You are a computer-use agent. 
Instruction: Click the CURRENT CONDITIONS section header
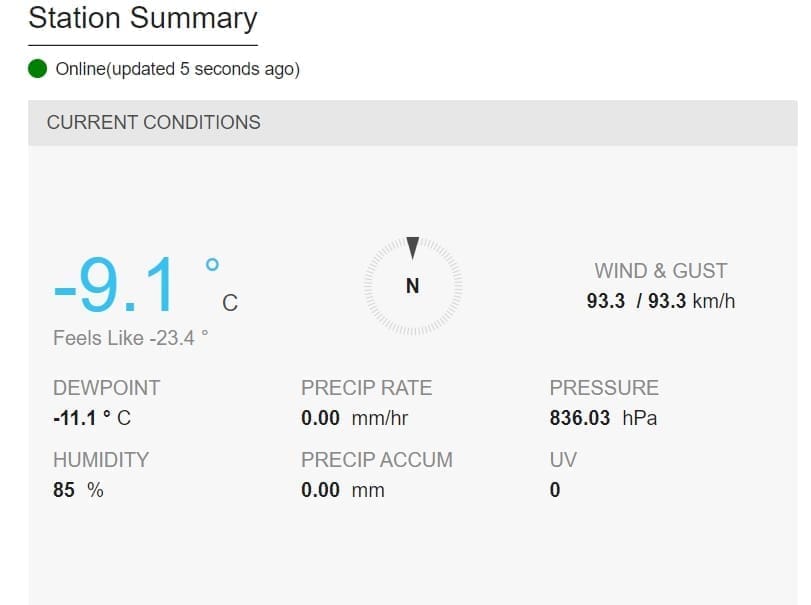tap(154, 122)
